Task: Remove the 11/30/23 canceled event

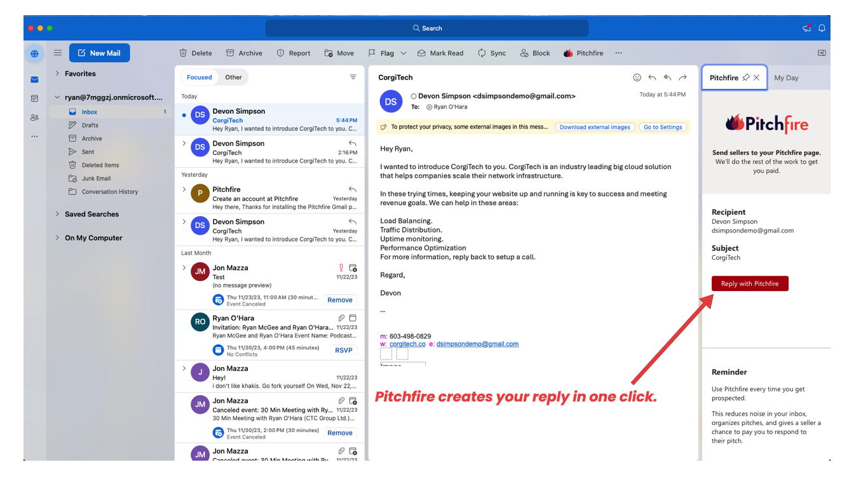Action: 340,433
